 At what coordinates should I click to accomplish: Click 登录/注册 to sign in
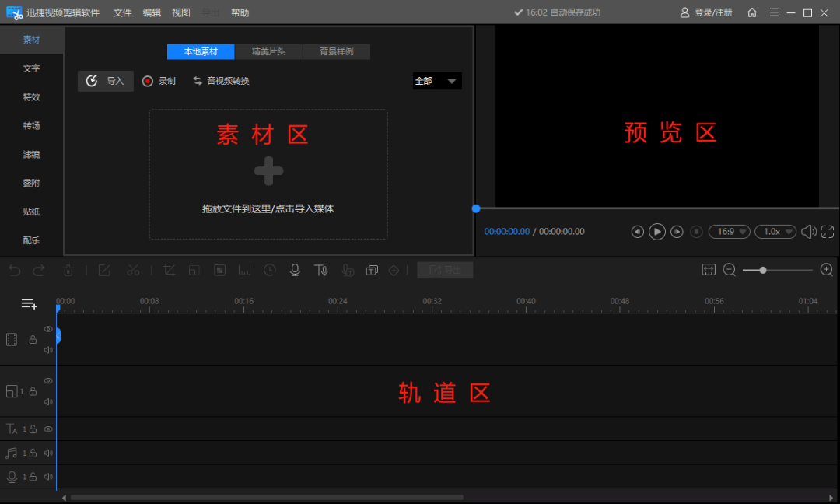706,12
